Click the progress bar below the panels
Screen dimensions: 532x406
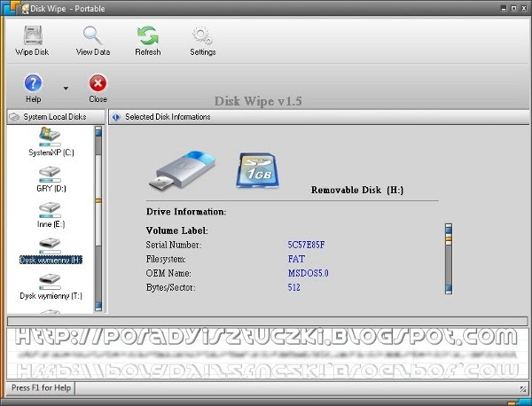[x=268, y=321]
